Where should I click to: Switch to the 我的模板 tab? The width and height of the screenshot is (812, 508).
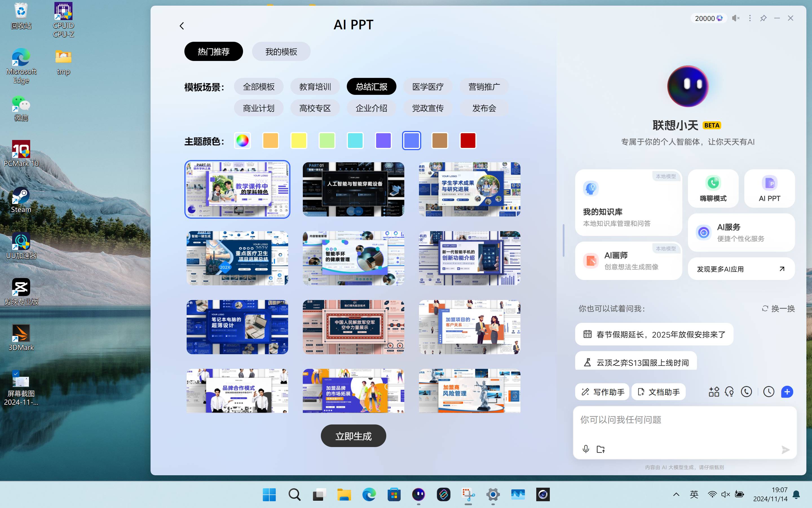tap(281, 51)
